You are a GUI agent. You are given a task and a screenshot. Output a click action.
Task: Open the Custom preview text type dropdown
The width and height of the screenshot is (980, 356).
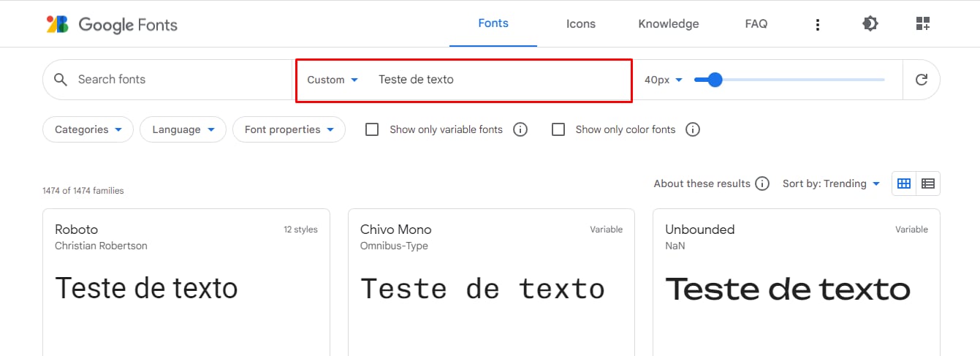coord(333,80)
